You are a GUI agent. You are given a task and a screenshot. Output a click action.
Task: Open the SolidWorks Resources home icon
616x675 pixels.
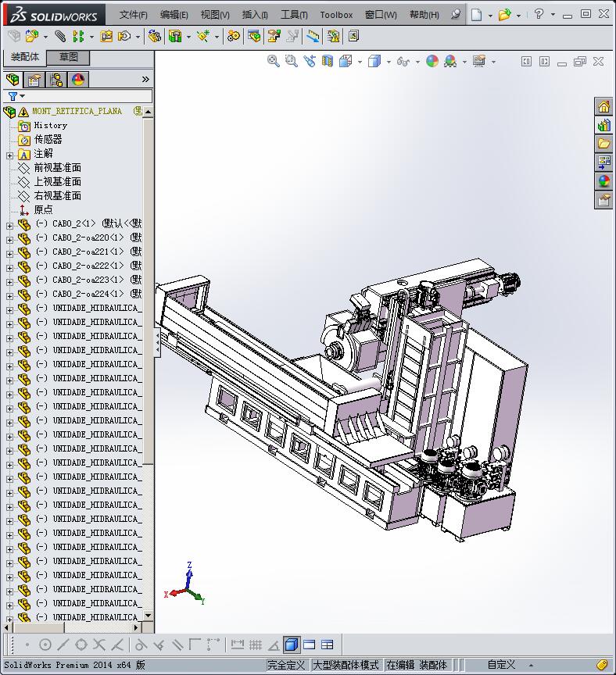[x=603, y=106]
